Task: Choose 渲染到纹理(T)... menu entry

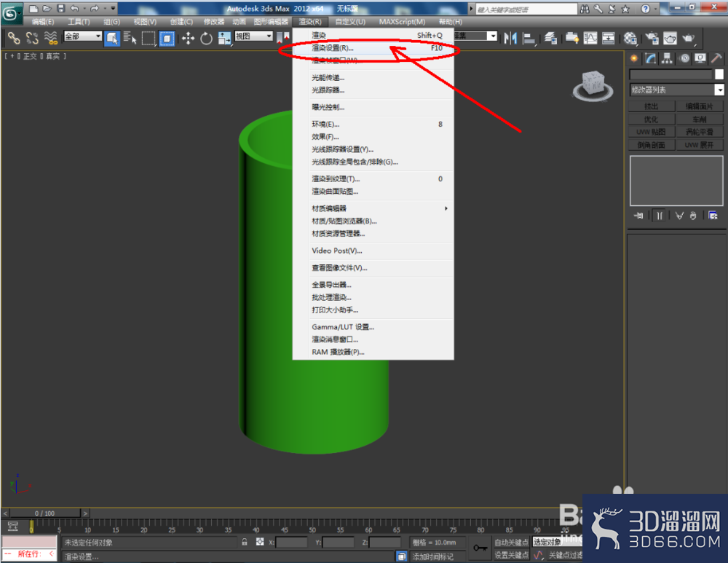Action: [x=373, y=179]
